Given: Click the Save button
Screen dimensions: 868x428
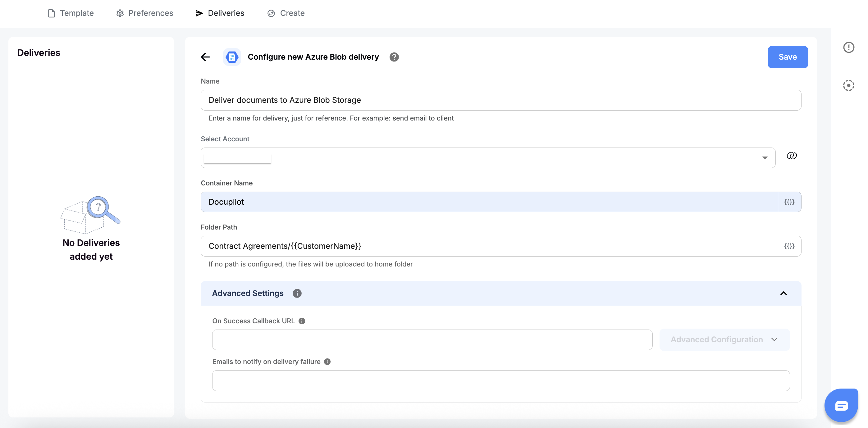Looking at the screenshot, I should (x=788, y=57).
